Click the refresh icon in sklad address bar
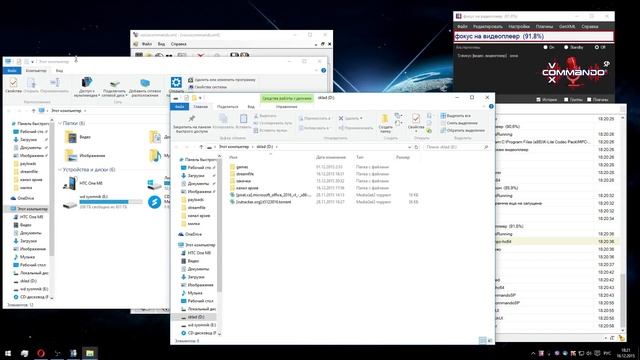This screenshot has height=360, width=640. coord(416,147)
